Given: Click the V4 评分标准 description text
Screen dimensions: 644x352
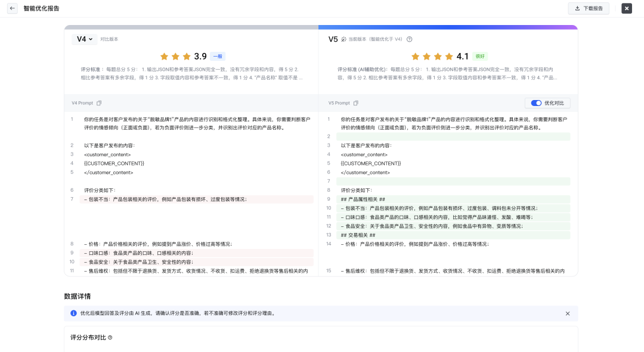Looking at the screenshot, I should pyautogui.click(x=191, y=73).
